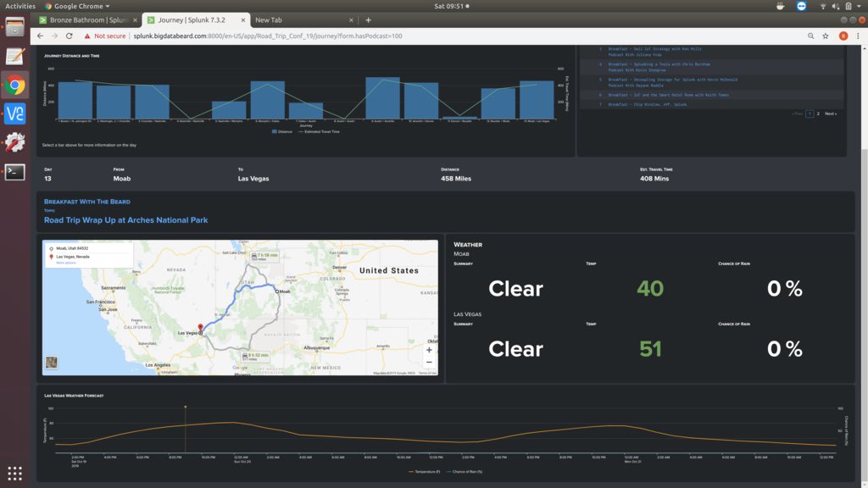The width and height of the screenshot is (868, 488).
Task: Open the IoT and Smart Hotel Room podcast link
Action: click(668, 95)
